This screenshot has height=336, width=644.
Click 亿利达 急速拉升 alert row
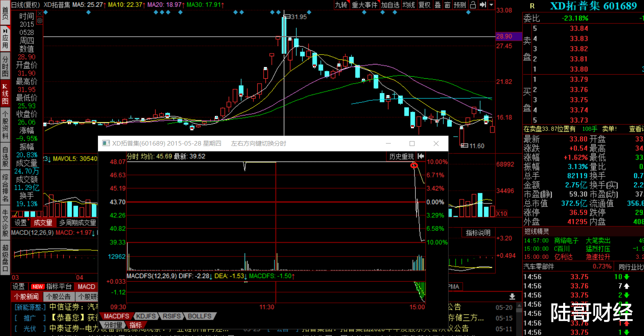click(583, 257)
